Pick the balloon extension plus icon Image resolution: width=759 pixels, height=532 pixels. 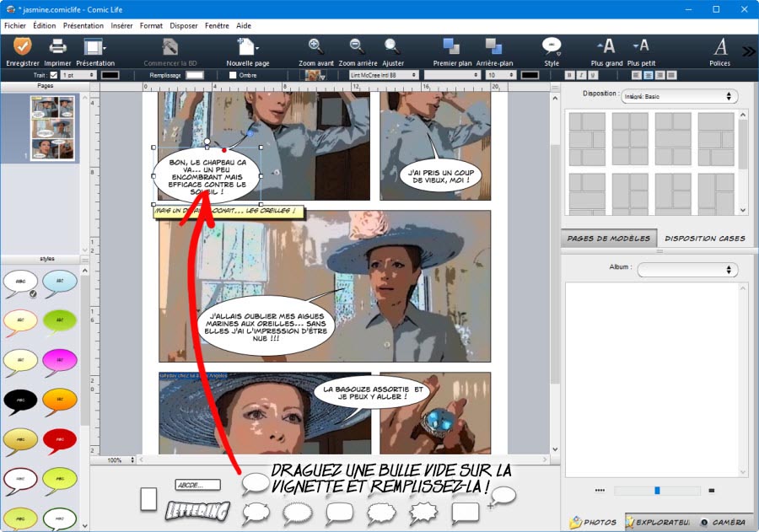[503, 497]
